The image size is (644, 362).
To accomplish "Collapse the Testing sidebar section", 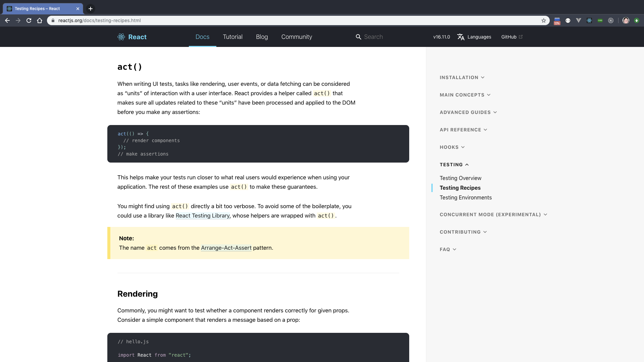I will click(454, 165).
